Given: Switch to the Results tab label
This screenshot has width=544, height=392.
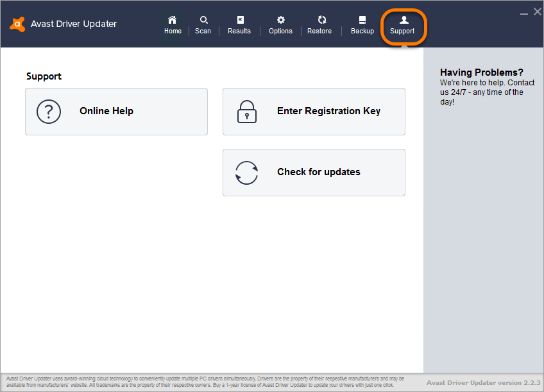Looking at the screenshot, I should tap(239, 31).
